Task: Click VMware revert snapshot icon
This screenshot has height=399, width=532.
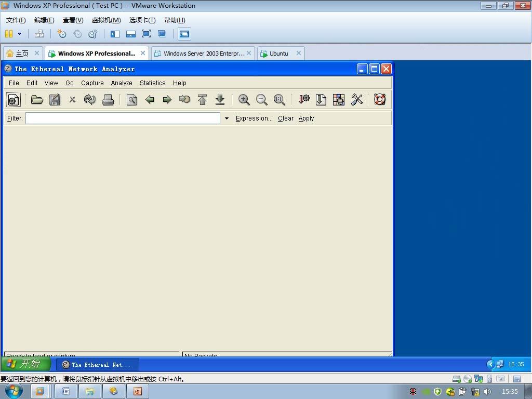Action: pos(77,34)
